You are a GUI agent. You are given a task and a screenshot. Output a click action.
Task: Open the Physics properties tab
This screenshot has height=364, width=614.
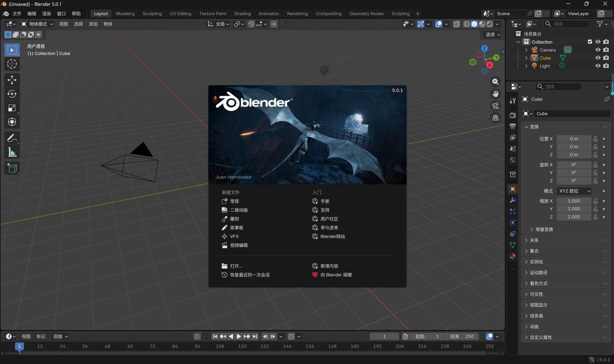(512, 222)
